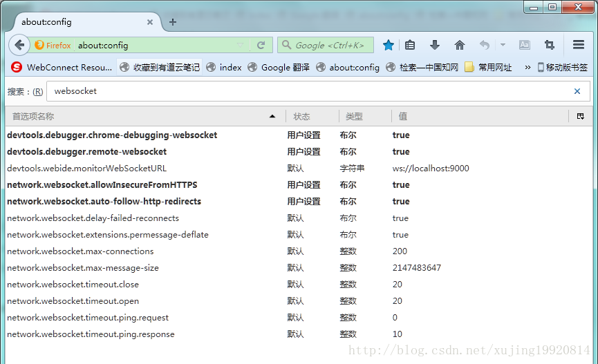Click the bookmark star icon
The height and width of the screenshot is (364, 598).
coord(389,45)
